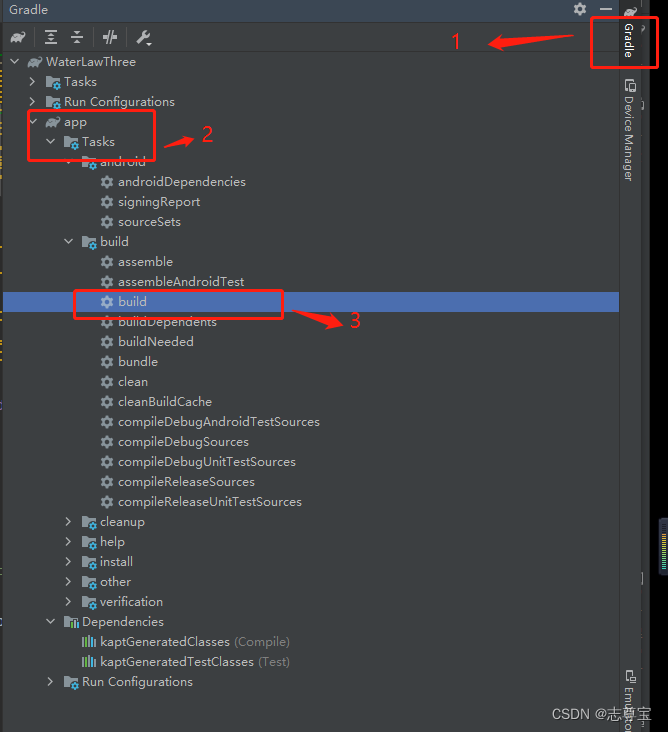Viewport: 668px width, 732px height.
Task: Select compileDebugAndroidTestSources task
Action: [219, 422]
